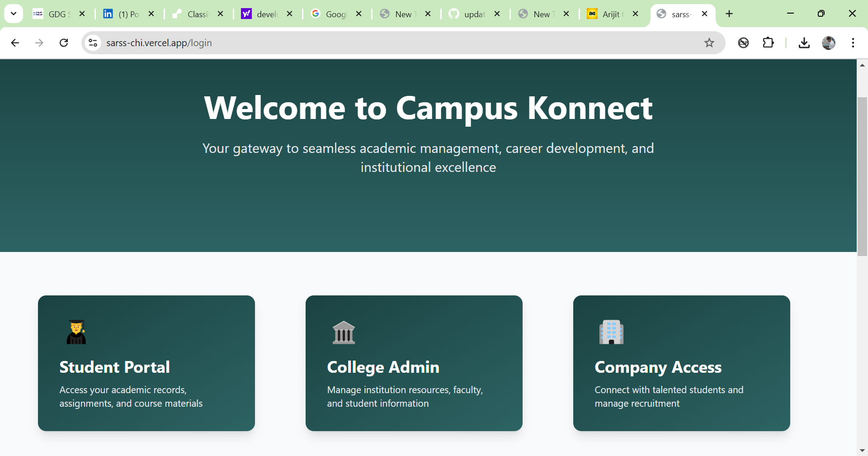Close the second New Tab, right of updat

pos(566,14)
